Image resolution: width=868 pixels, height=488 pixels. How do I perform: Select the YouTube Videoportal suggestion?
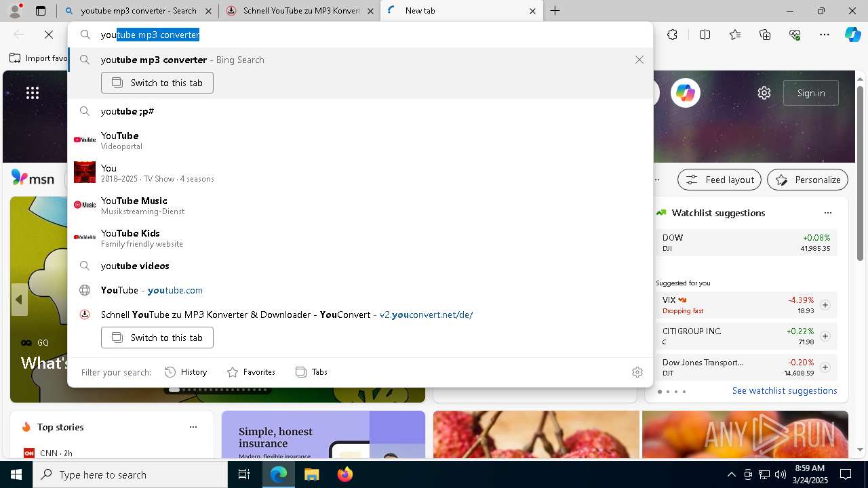click(x=360, y=140)
